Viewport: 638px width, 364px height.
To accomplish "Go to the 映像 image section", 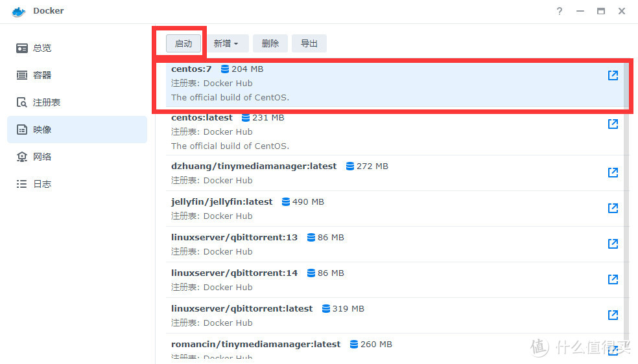I will tap(77, 130).
